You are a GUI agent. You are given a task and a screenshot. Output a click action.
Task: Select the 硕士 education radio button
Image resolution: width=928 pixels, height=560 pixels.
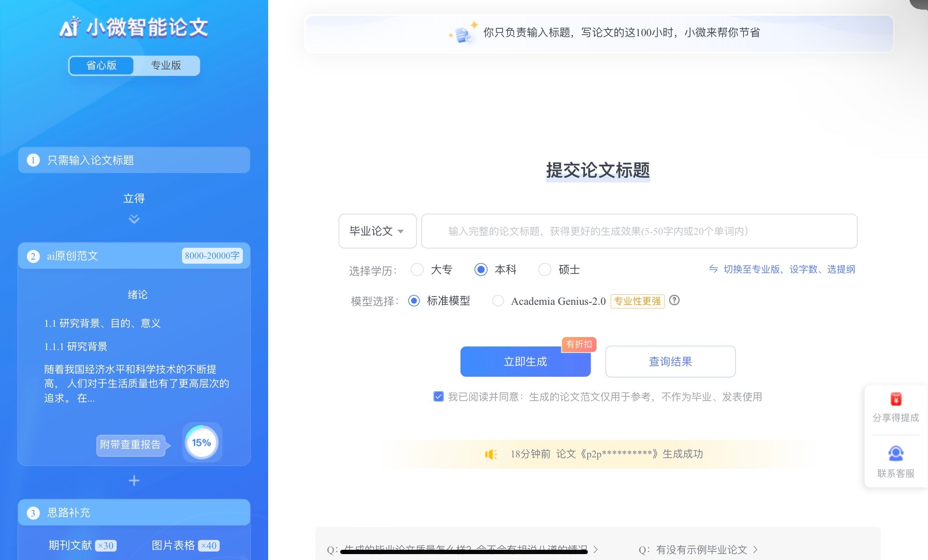[x=544, y=270]
